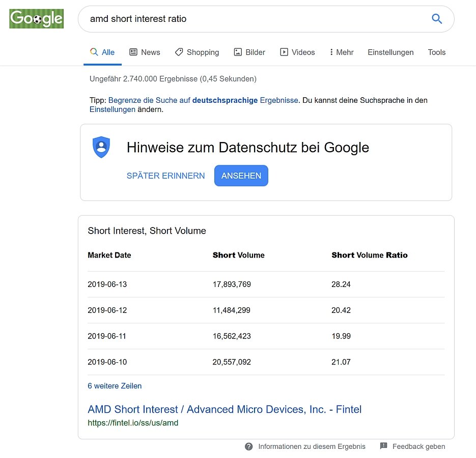
Task: Open the Einstellungen menu
Action: click(390, 52)
